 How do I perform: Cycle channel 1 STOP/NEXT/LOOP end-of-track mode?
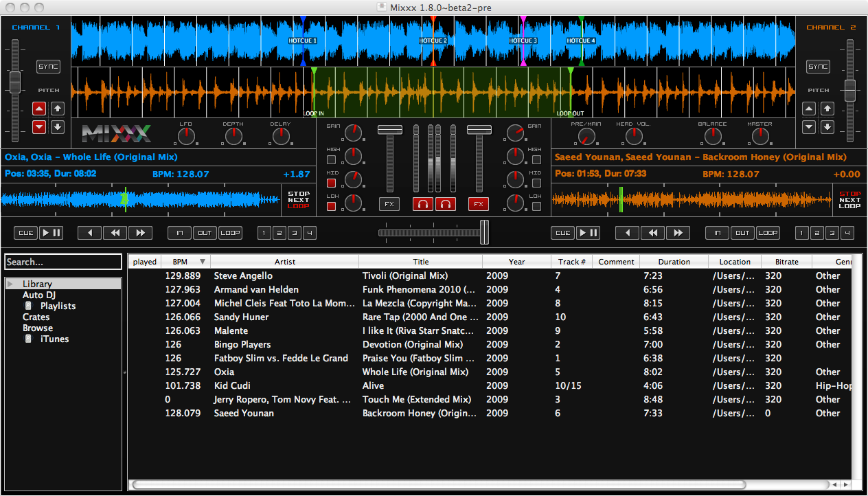pos(299,200)
